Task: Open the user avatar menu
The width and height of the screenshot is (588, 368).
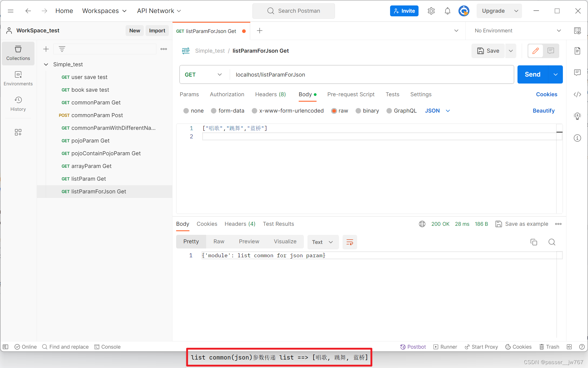Action: tap(464, 11)
